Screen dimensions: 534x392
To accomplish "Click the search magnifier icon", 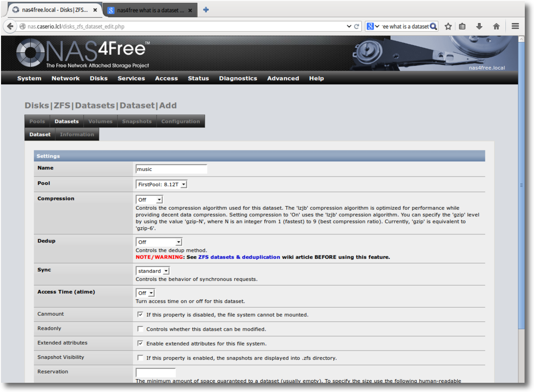I will point(433,26).
